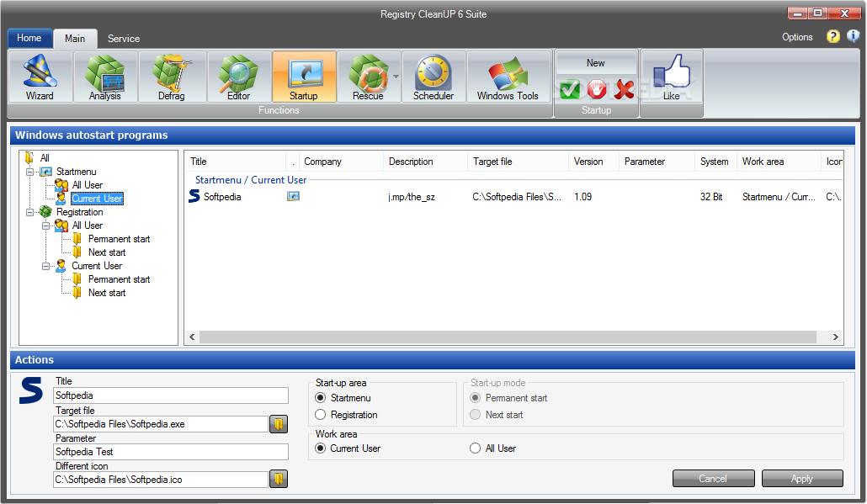Click the red stop hand disable icon
Screen dimensions: 867x504
(597, 89)
